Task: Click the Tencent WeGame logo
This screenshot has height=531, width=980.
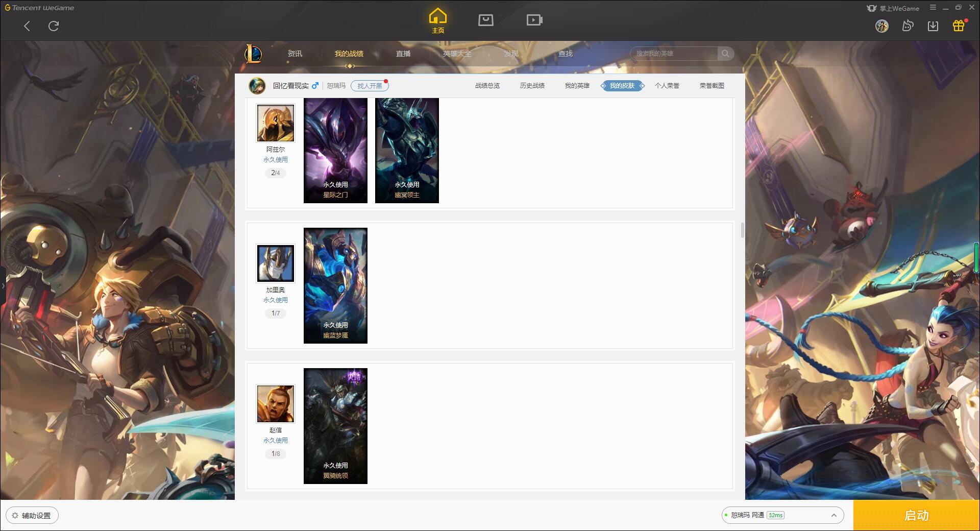Action: 39,8
